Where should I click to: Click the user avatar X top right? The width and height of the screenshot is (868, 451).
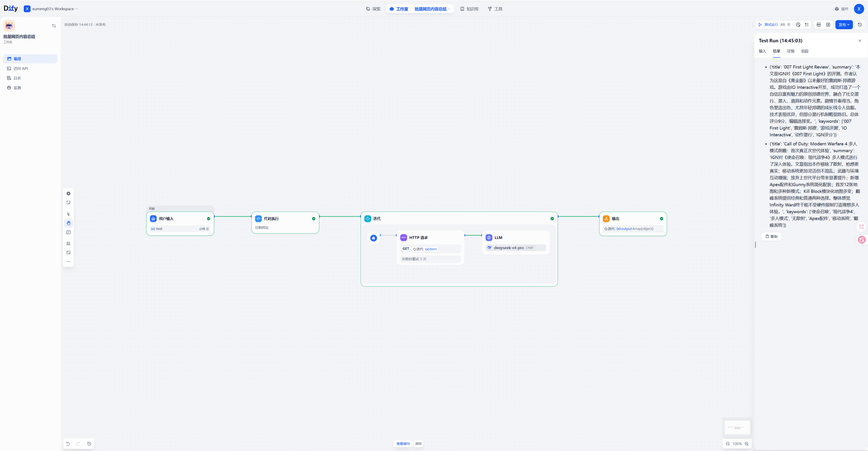click(x=859, y=9)
